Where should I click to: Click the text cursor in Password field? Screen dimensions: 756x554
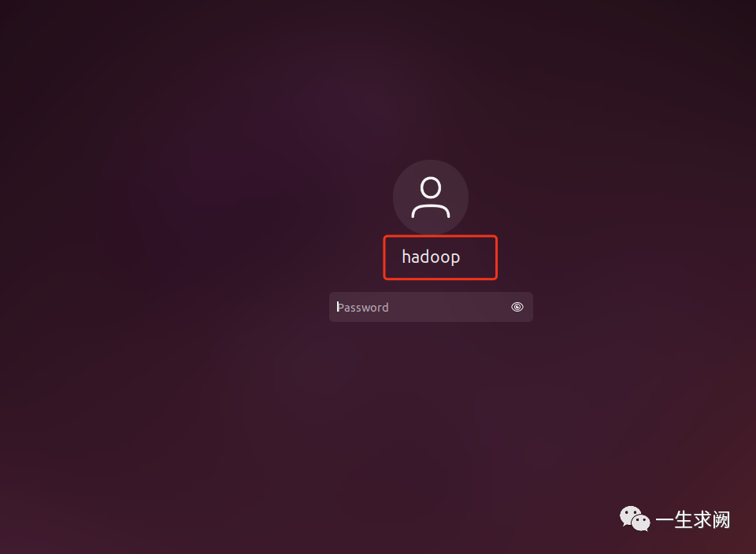tap(338, 306)
